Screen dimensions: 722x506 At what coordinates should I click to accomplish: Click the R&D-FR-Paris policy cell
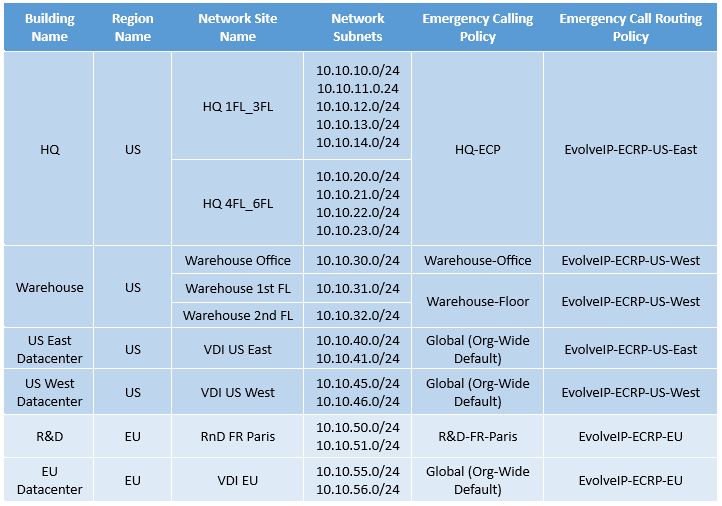pyautogui.click(x=477, y=436)
